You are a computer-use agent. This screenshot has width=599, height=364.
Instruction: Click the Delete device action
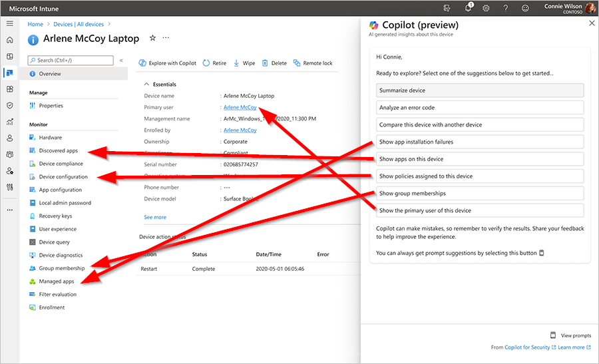(x=274, y=63)
